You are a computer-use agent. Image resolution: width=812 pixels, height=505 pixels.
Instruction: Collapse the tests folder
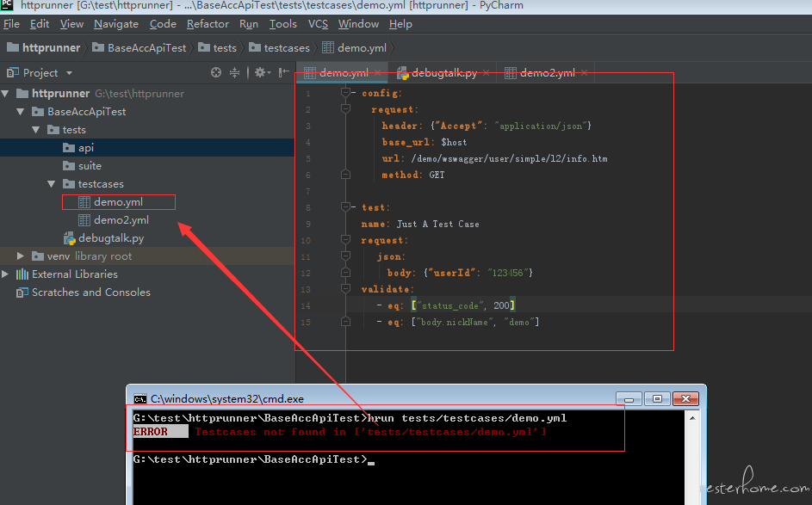pos(36,130)
